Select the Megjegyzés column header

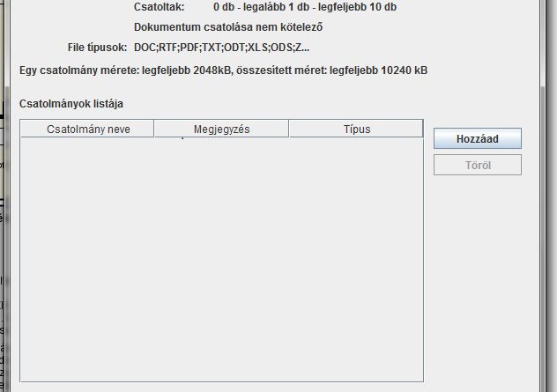221,129
